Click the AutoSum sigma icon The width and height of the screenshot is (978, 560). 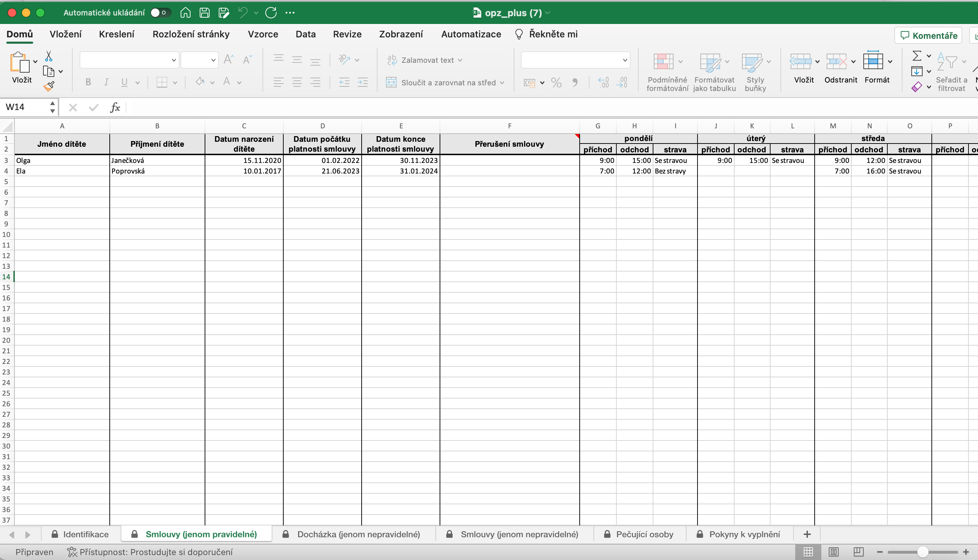[917, 56]
